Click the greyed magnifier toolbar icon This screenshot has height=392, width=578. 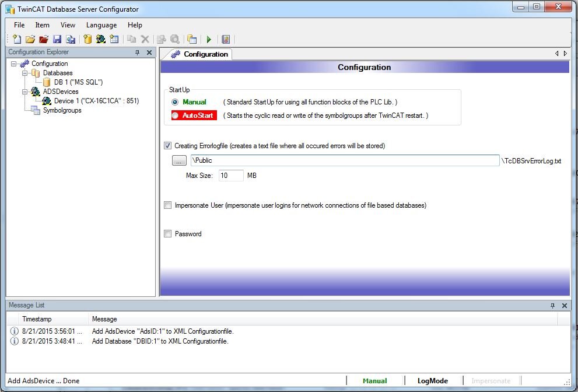pos(175,39)
